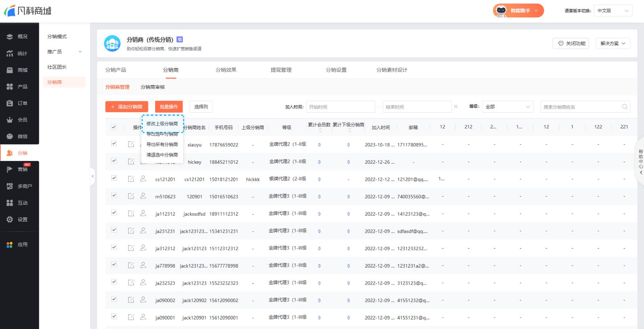Click the 选择列 button
Viewport: 644px width, 329px height.
(x=201, y=107)
